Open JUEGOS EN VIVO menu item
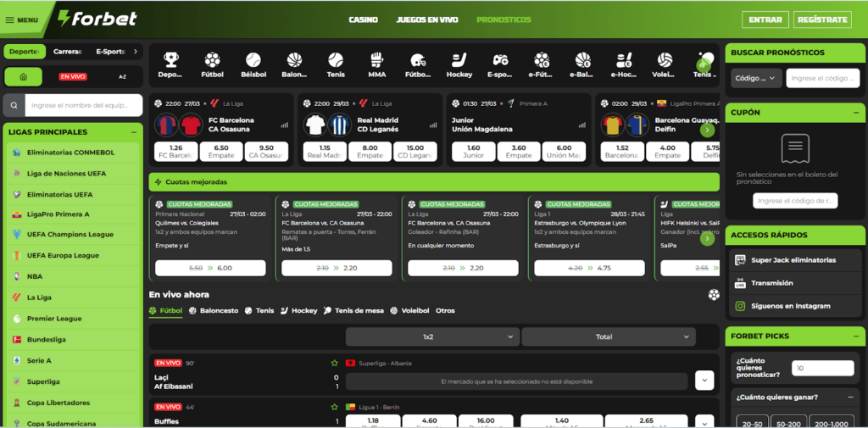868x428 pixels. pyautogui.click(x=427, y=20)
